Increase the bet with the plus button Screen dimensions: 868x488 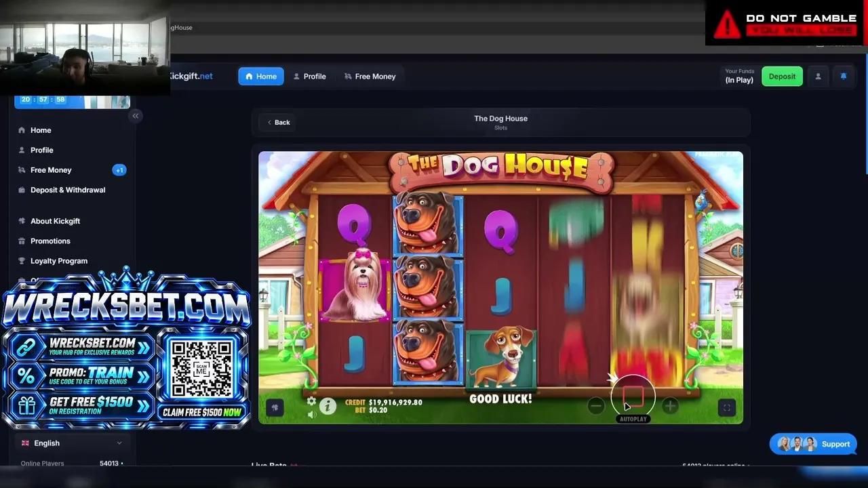(670, 406)
